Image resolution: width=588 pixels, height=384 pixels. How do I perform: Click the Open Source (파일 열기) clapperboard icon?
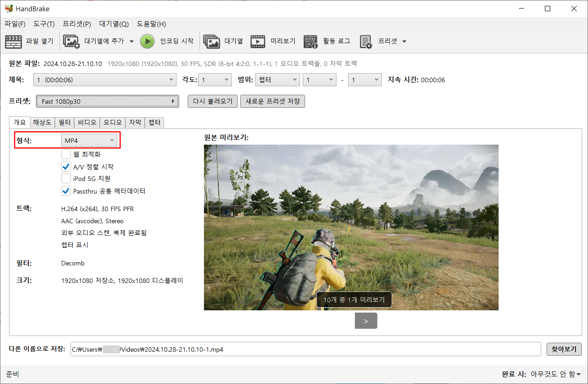(x=13, y=41)
